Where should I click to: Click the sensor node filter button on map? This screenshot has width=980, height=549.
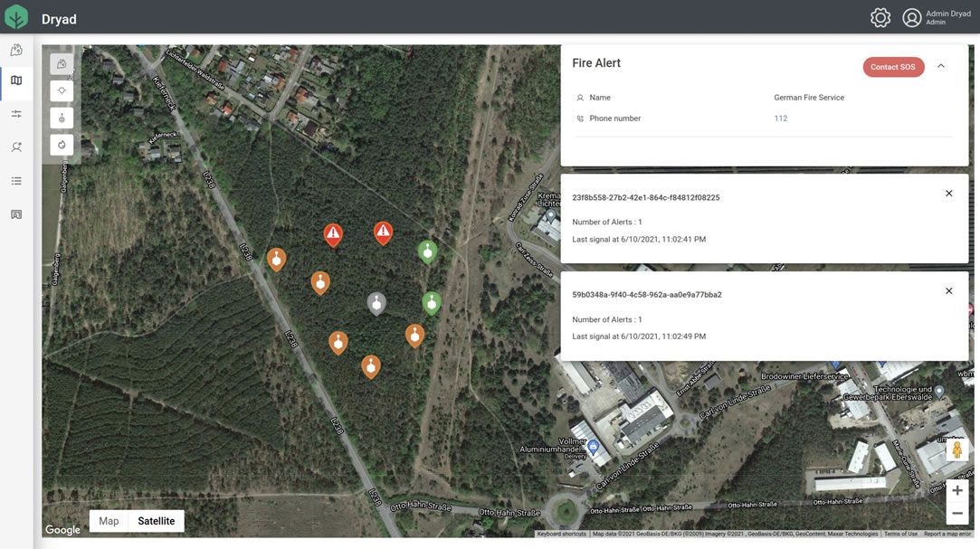(x=62, y=118)
